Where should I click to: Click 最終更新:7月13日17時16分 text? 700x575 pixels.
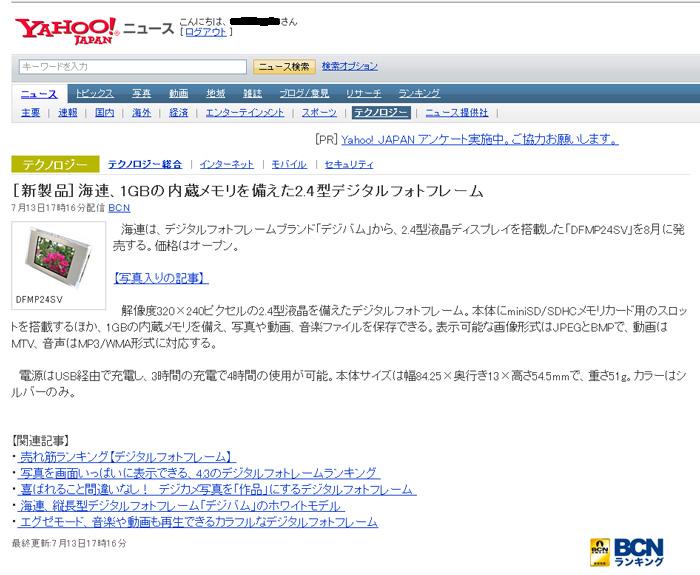tap(69, 543)
